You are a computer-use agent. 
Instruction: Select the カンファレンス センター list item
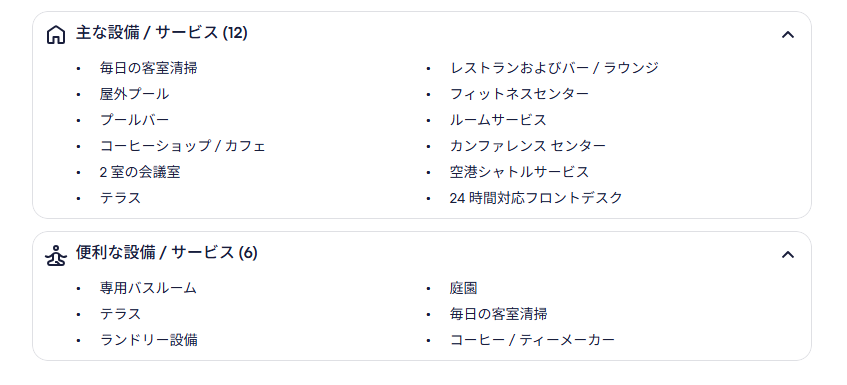click(528, 146)
